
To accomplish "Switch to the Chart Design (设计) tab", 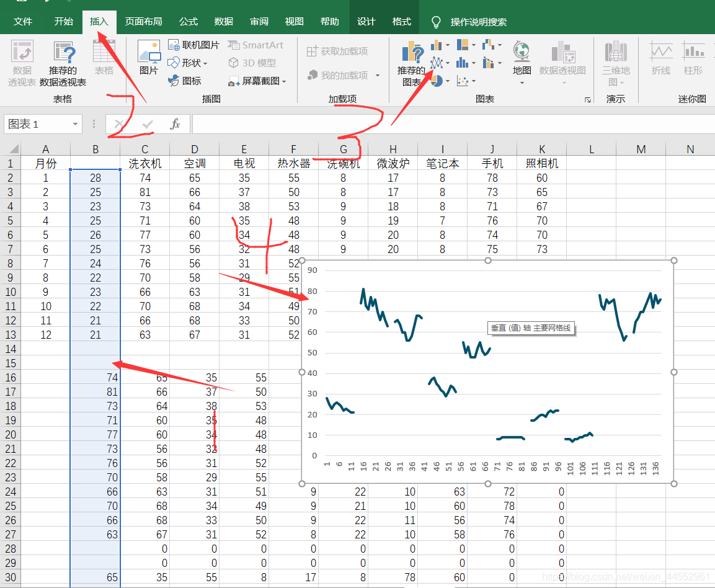I will [x=366, y=22].
